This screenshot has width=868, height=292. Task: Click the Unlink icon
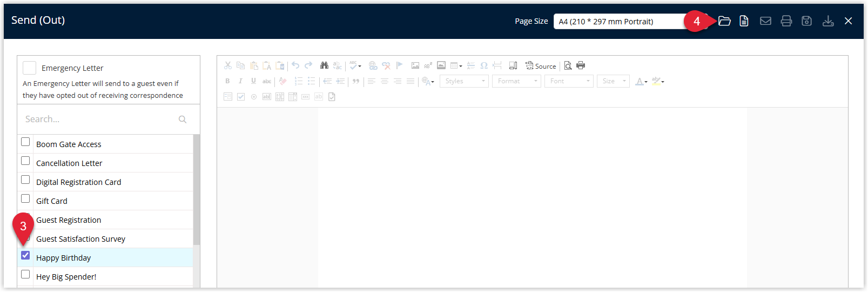pos(386,65)
